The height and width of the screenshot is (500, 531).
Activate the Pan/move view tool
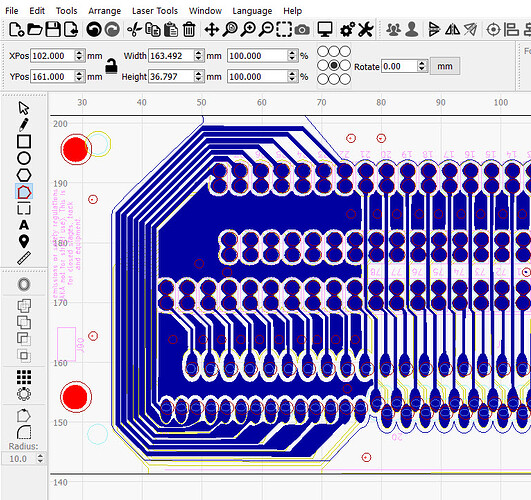[x=212, y=29]
